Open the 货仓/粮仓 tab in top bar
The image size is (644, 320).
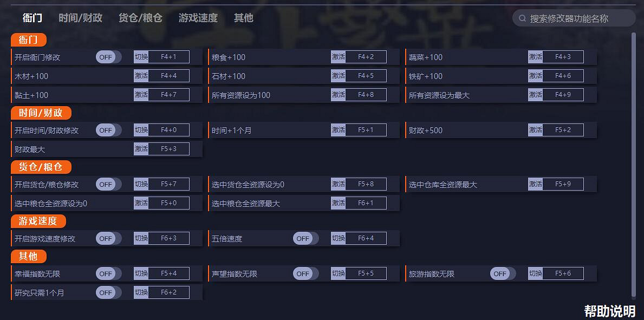[140, 18]
